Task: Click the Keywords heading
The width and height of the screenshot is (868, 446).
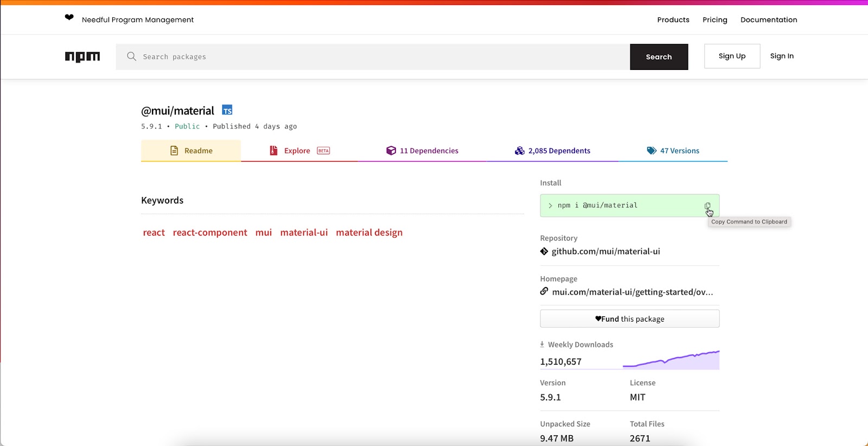Action: tap(162, 200)
